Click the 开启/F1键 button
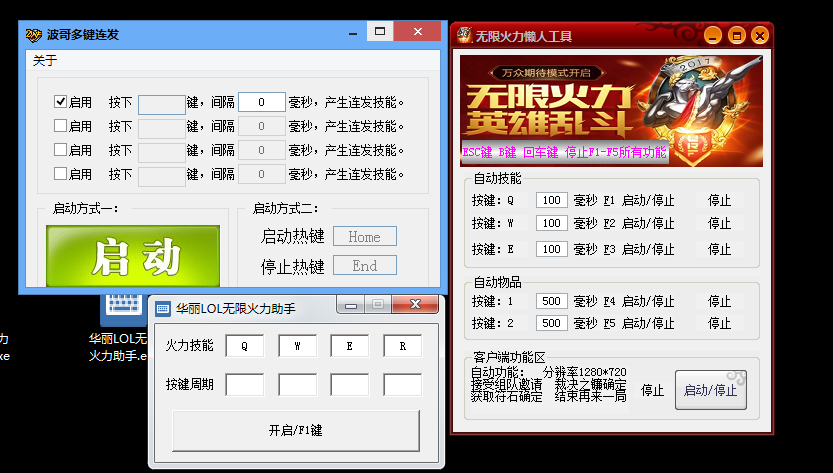The height and width of the screenshot is (473, 833). coord(295,430)
